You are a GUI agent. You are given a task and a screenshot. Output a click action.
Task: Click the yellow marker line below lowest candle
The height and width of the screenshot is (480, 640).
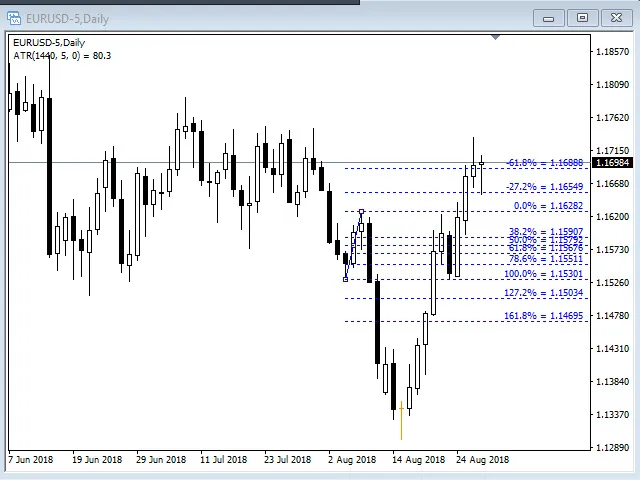coord(401,422)
